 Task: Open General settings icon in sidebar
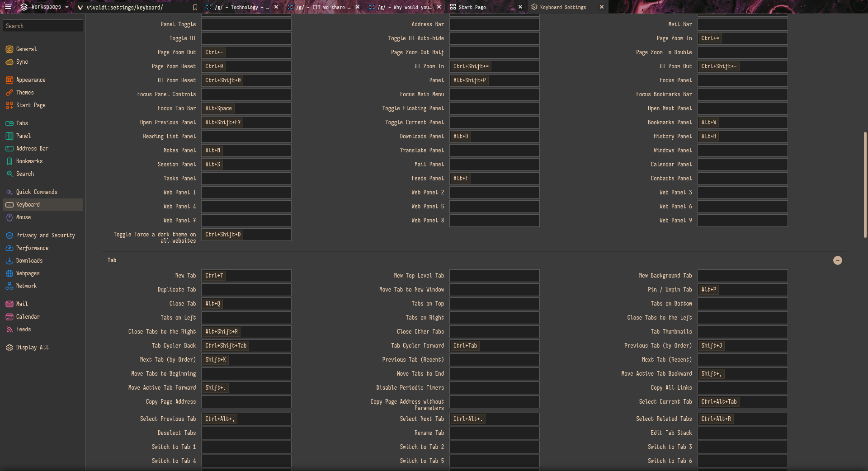9,49
